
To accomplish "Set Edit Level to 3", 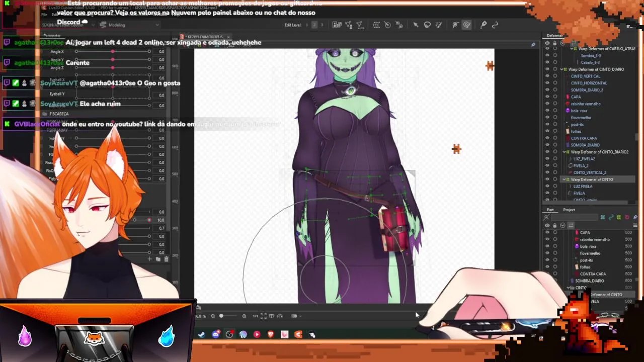I will [x=321, y=25].
